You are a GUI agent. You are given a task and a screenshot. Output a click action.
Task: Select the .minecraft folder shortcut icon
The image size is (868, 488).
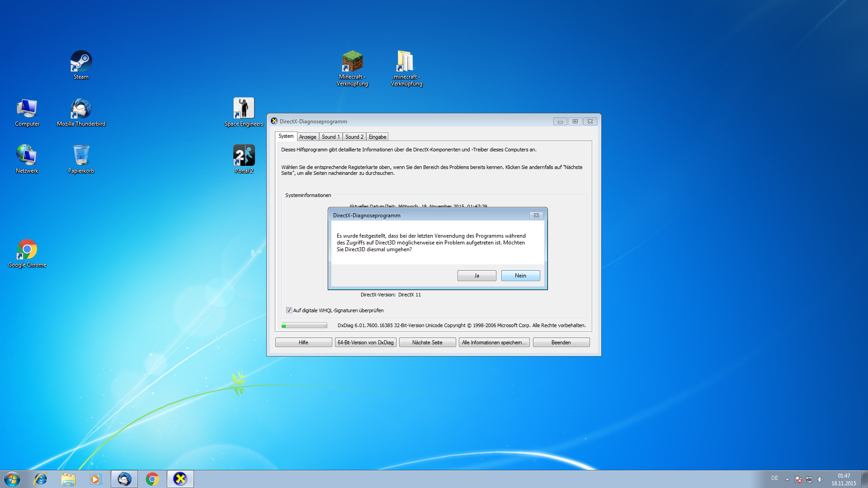coord(406,68)
